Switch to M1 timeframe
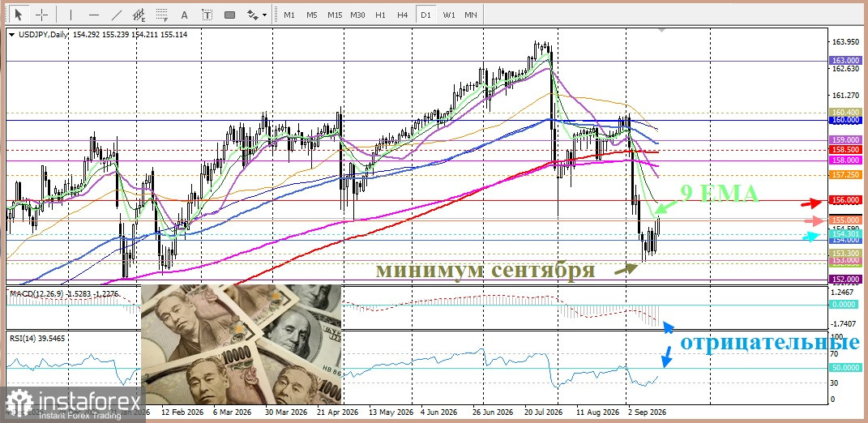The width and height of the screenshot is (868, 423). (289, 15)
